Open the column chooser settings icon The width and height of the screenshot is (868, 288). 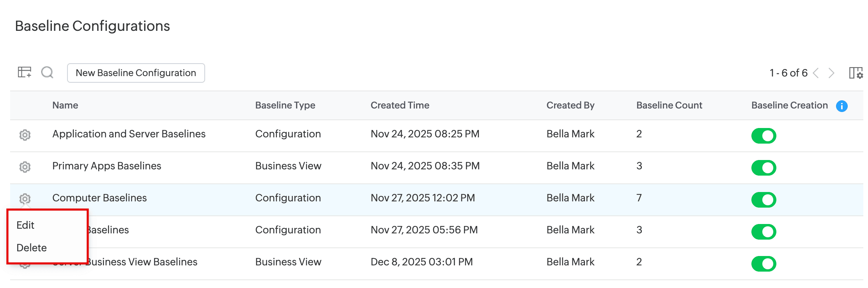[856, 73]
